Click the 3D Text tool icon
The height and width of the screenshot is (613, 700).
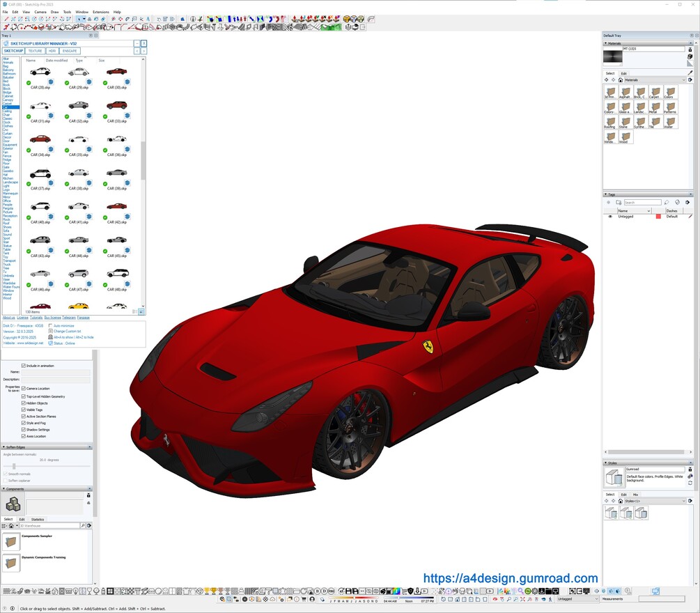click(x=148, y=20)
